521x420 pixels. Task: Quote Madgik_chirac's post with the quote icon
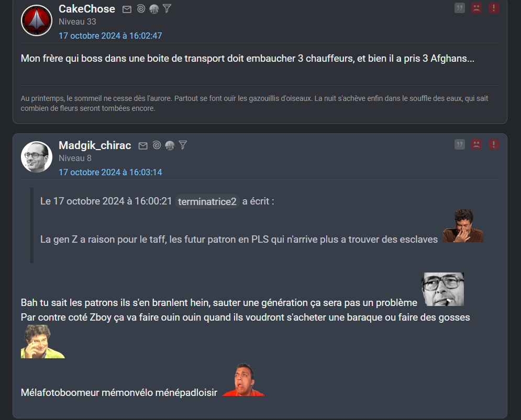tap(460, 144)
